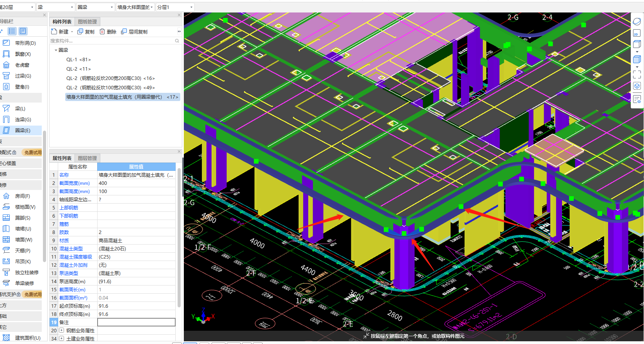Expand the 土建业务属性 property group
The height and width of the screenshot is (344, 644).
61,339
